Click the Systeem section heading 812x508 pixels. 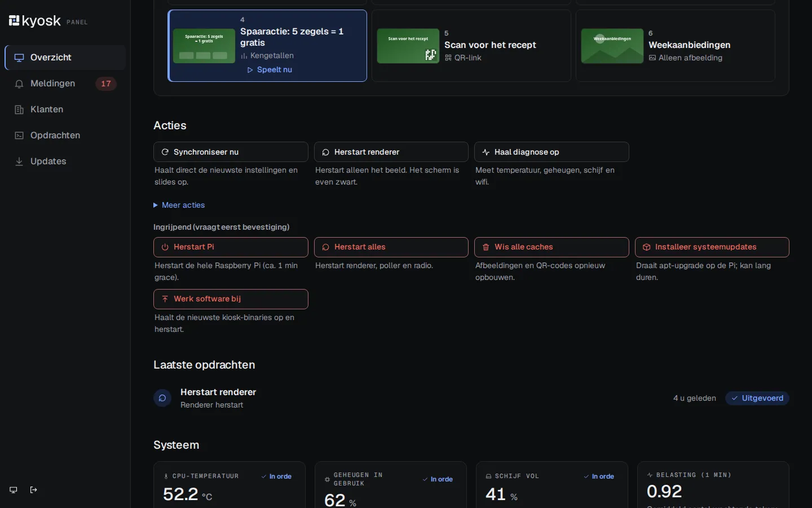[176, 445]
